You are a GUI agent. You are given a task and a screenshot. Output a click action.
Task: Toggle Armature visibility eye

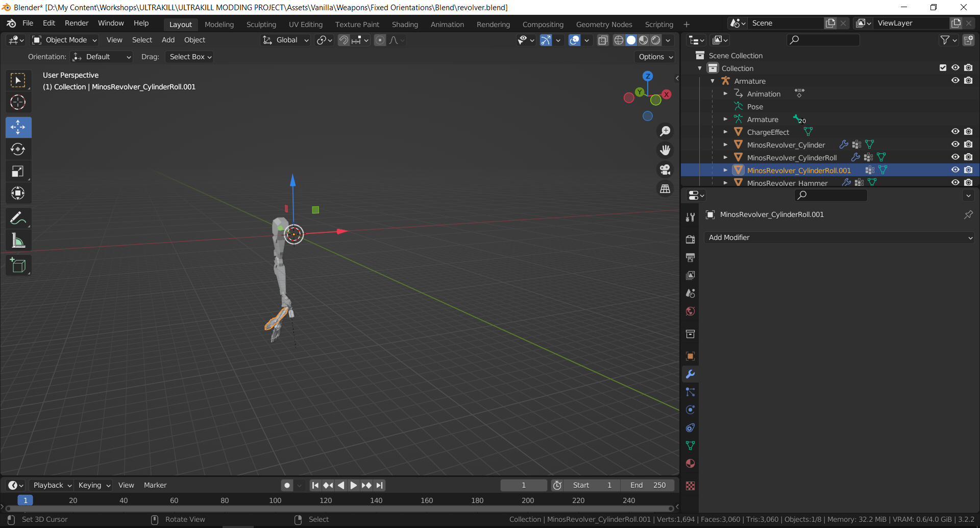tap(955, 81)
